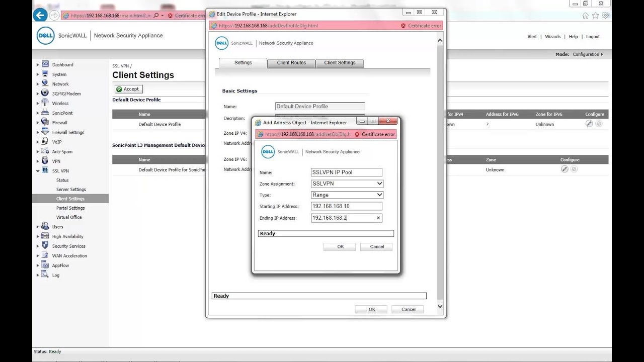Image resolution: width=644 pixels, height=362 pixels.
Task: Collapse the SSL VPN tree arrow
Action: (x=37, y=171)
